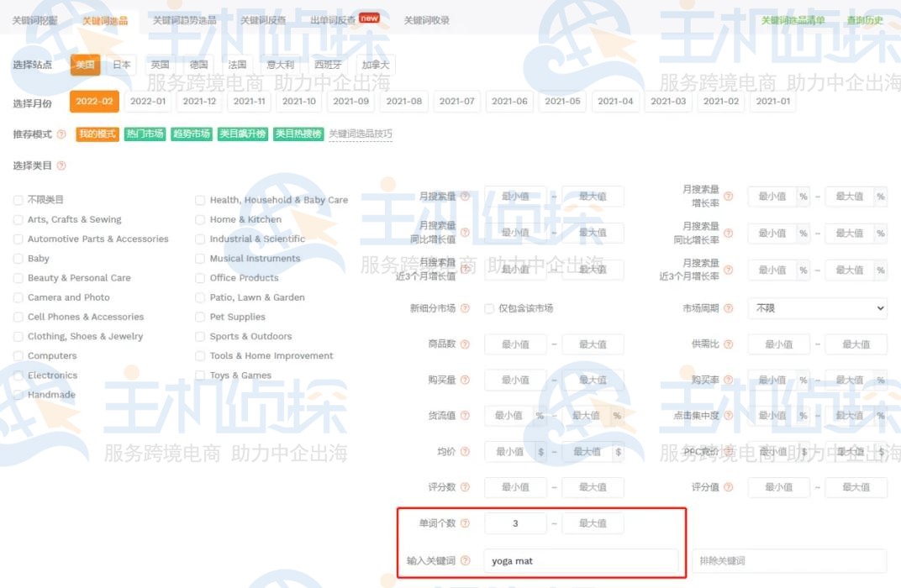Open the 市场周期 dropdown
Viewport: 901px width, 588px height.
point(817,308)
